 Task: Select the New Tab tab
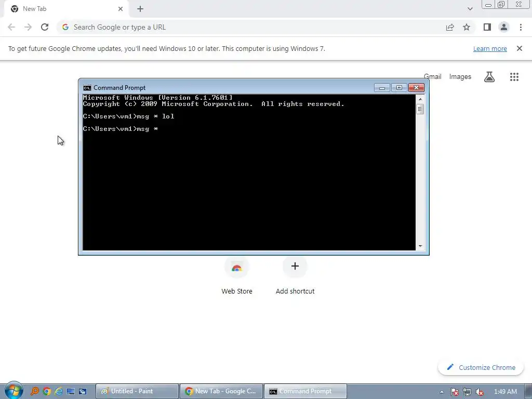[x=66, y=9]
